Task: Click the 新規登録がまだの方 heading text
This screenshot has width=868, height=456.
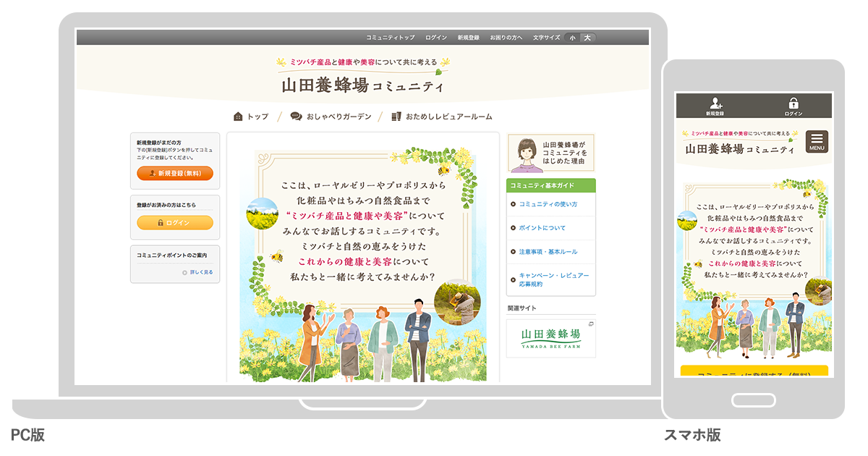Action: coord(159,143)
